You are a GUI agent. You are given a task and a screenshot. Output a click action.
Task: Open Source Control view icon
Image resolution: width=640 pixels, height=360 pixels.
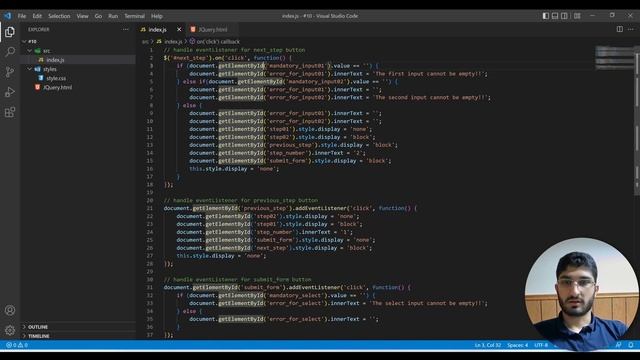(10, 72)
